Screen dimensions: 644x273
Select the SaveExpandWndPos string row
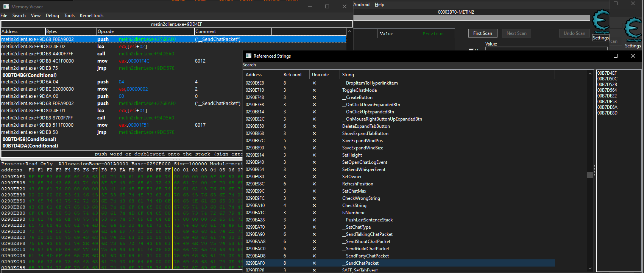(x=399, y=141)
